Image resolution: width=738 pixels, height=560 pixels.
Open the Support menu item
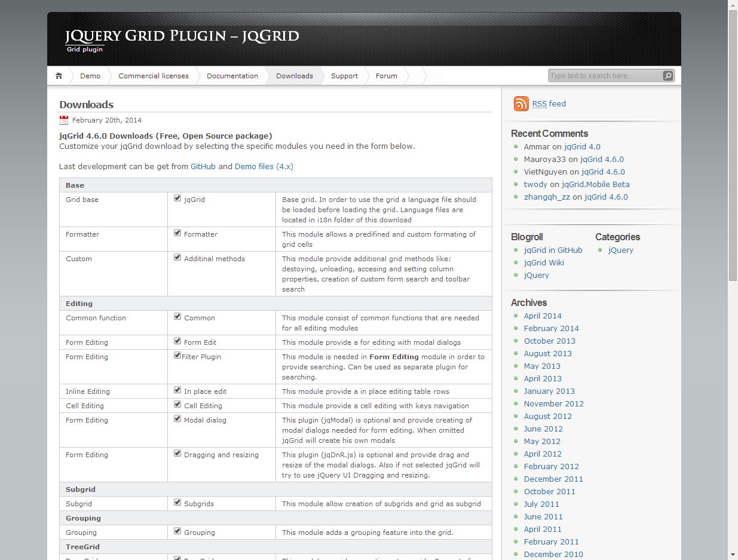point(344,76)
